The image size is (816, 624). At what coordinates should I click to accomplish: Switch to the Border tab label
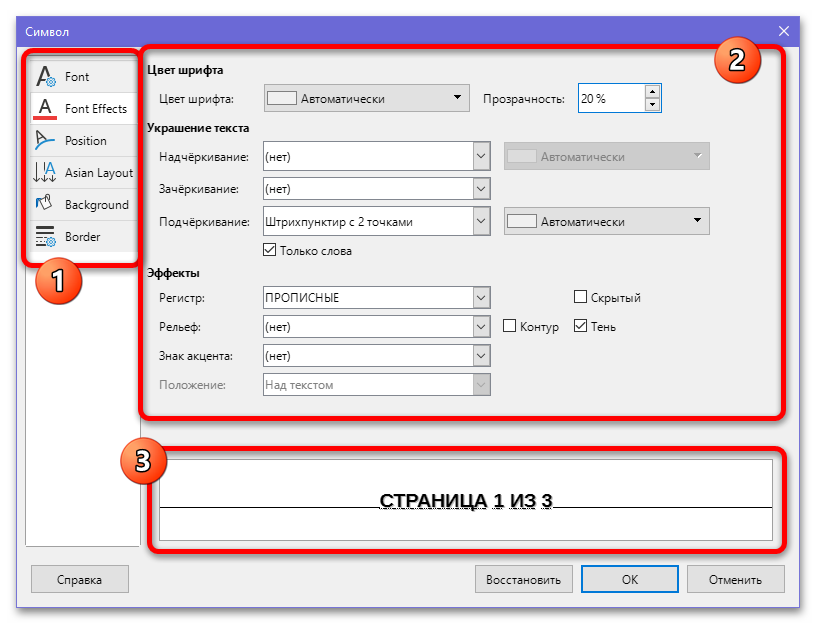click(x=82, y=237)
